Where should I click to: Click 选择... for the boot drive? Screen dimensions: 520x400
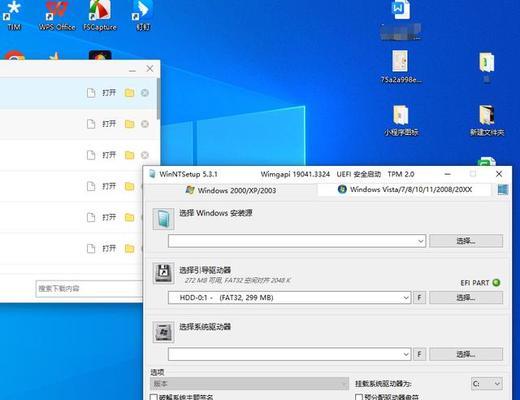tap(466, 297)
